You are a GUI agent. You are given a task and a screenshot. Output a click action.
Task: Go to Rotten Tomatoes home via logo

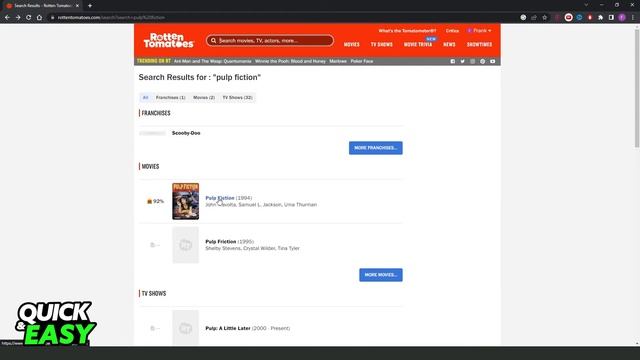[169, 40]
